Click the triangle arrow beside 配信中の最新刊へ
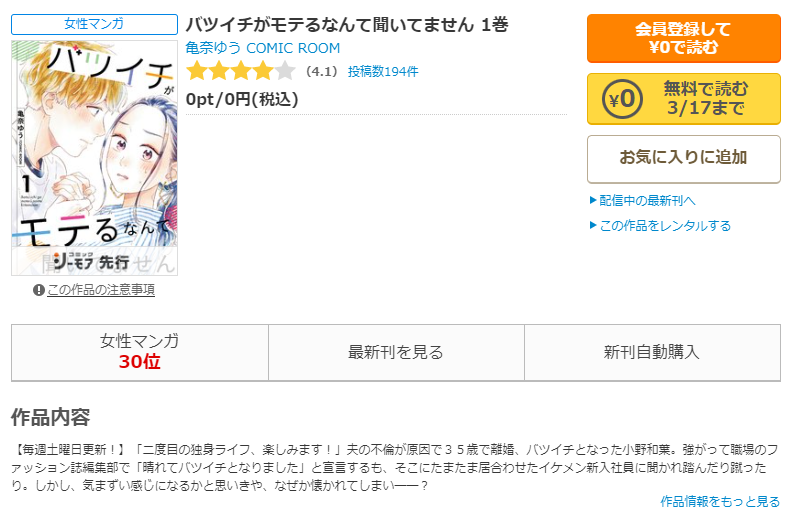 [593, 200]
